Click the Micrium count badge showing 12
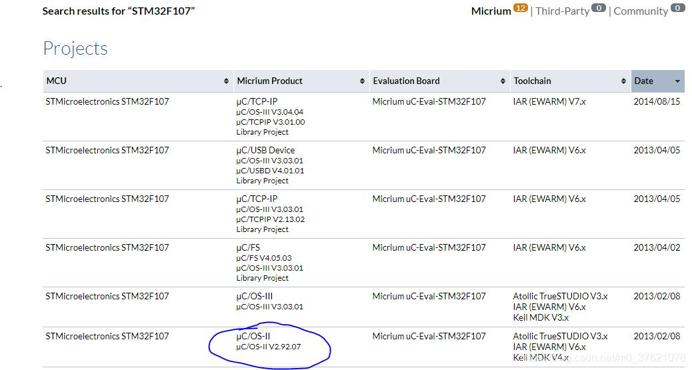The image size is (692, 370). pos(520,8)
